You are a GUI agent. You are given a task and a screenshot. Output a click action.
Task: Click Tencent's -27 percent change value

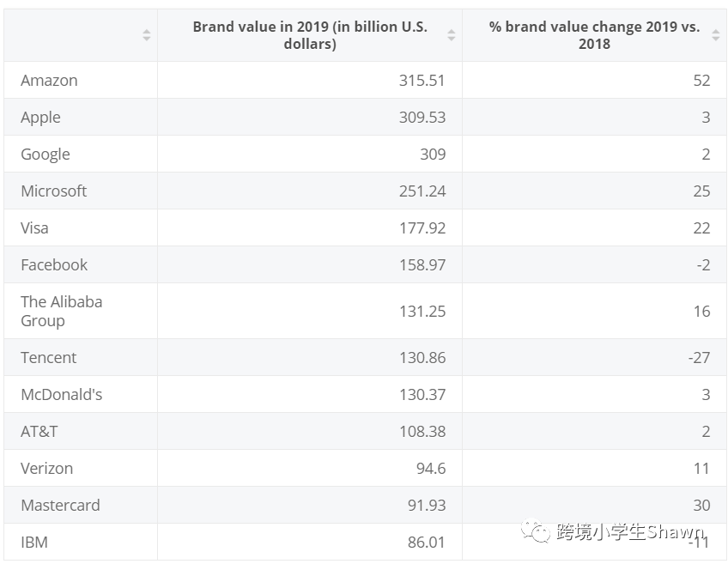click(699, 358)
